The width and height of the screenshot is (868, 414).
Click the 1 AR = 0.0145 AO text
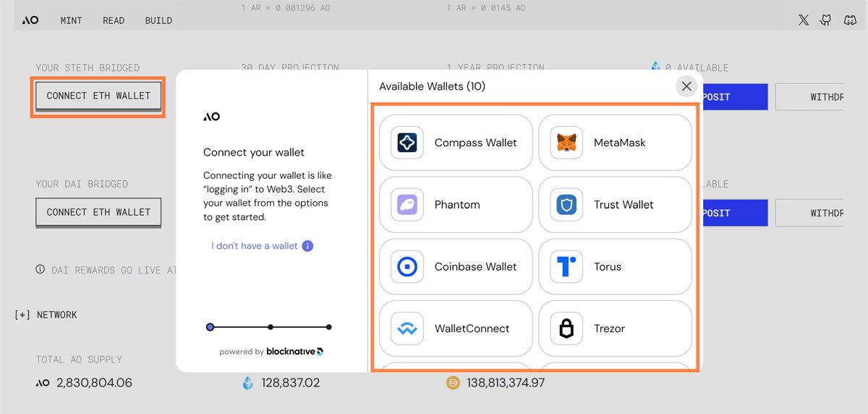click(486, 8)
